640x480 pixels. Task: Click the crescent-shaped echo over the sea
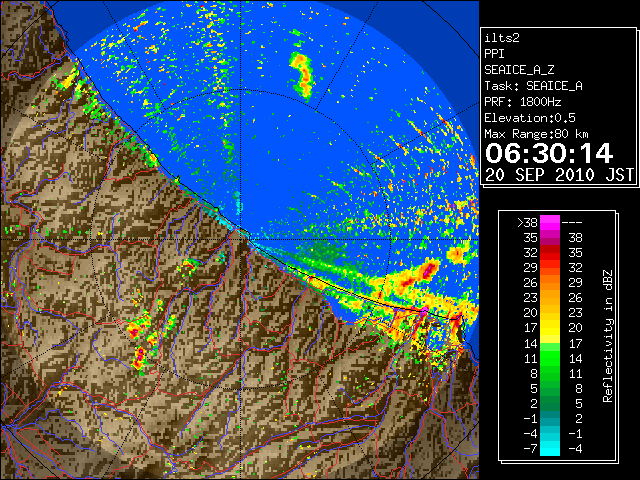303,76
